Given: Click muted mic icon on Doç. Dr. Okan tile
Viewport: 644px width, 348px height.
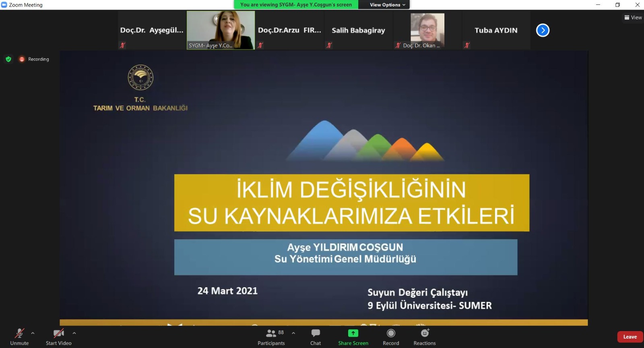Looking at the screenshot, I should click(x=398, y=45).
